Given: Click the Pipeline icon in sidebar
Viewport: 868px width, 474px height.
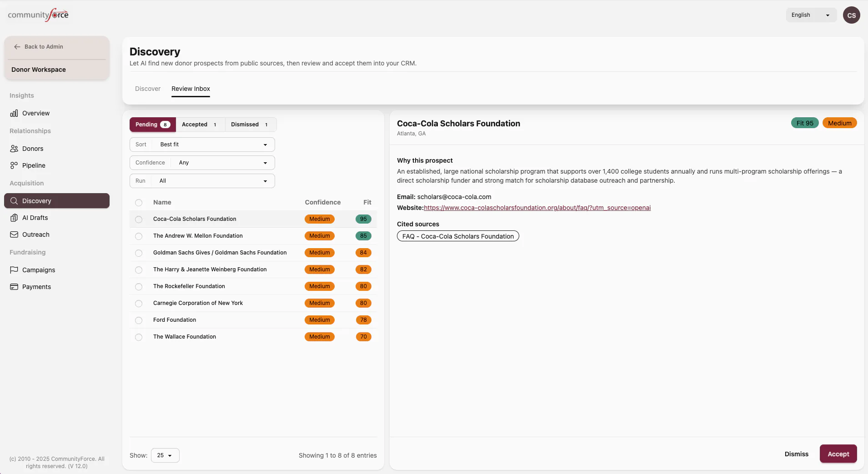Looking at the screenshot, I should tap(14, 165).
